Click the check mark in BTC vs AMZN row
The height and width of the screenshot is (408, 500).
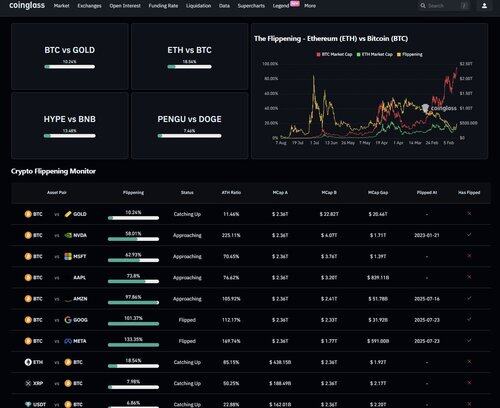click(x=469, y=298)
